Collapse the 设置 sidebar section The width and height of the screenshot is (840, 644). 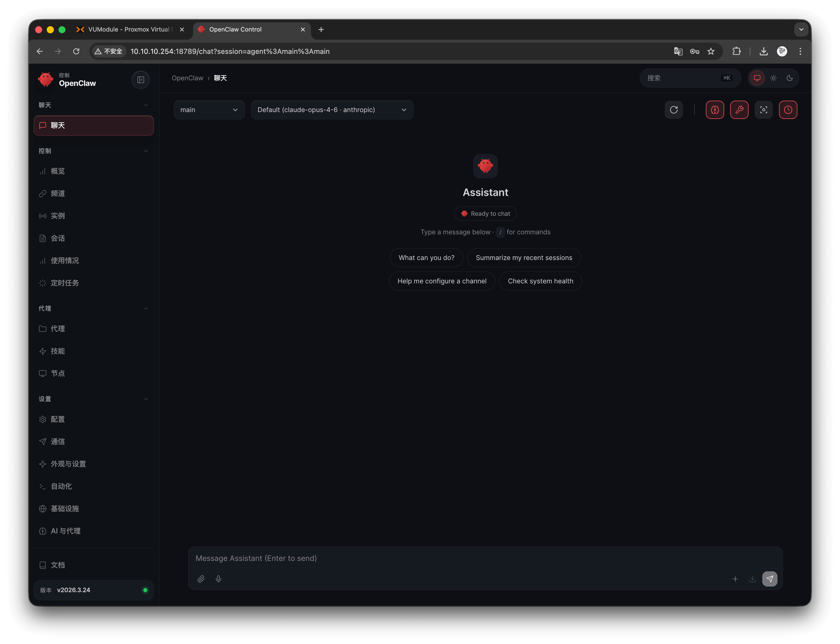coord(93,399)
